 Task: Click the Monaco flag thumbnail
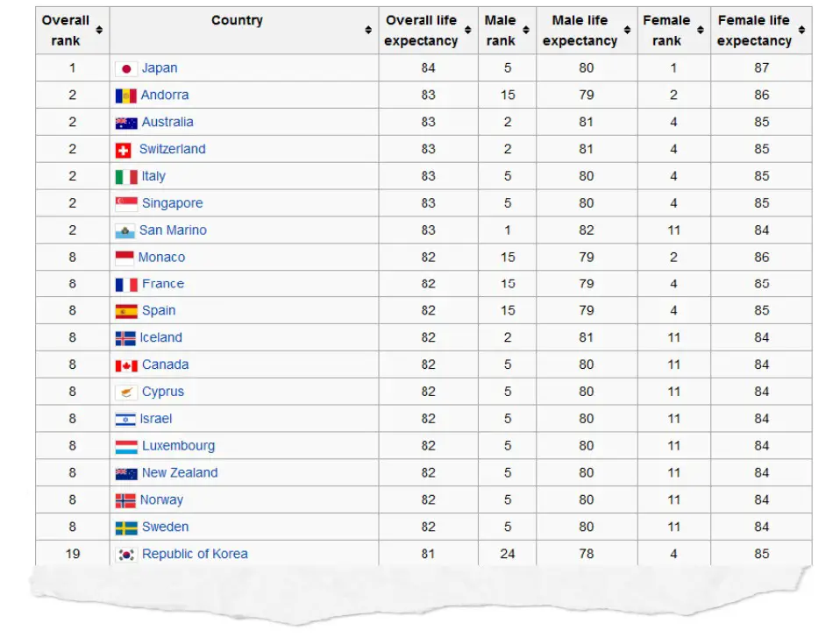click(x=125, y=258)
